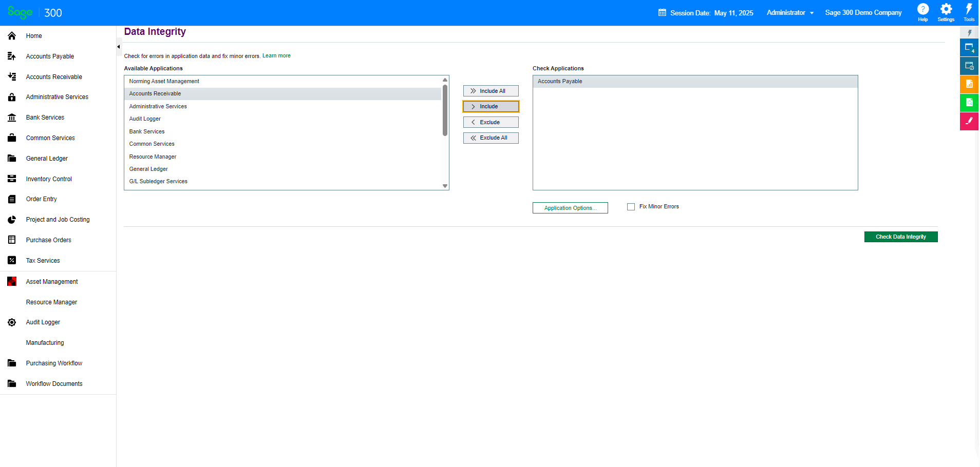Click the Bank Services building icon
This screenshot has height=467, width=980.
(x=12, y=118)
